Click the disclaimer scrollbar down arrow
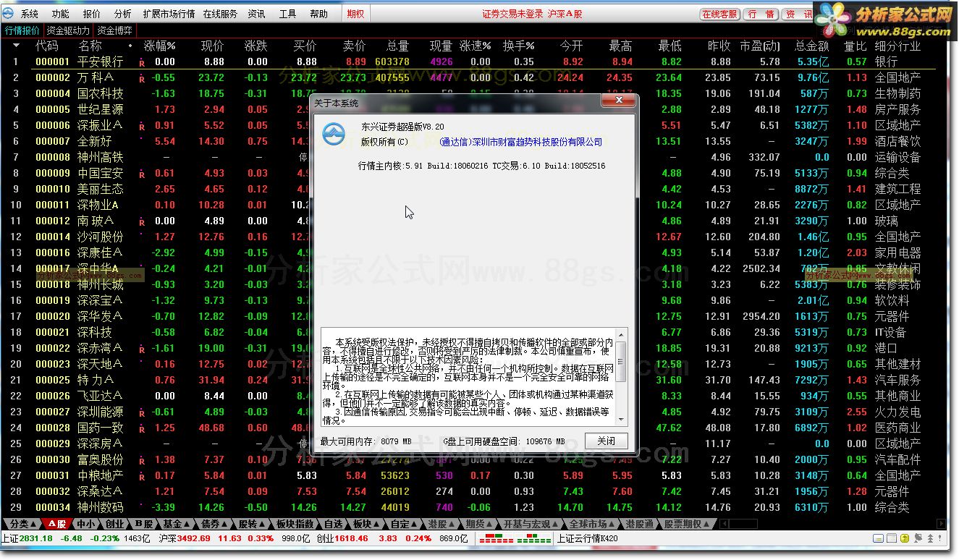This screenshot has height=560, width=959. [622, 419]
